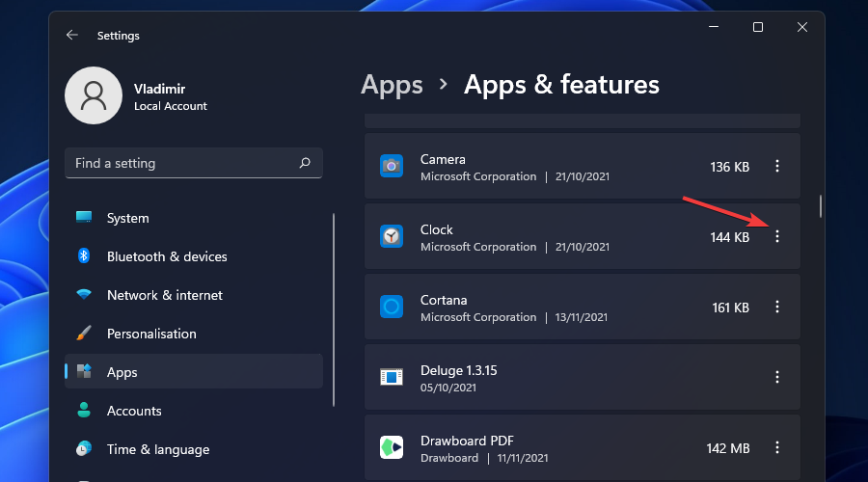Click the Camera app icon
Image resolution: width=868 pixels, height=482 pixels.
[392, 166]
